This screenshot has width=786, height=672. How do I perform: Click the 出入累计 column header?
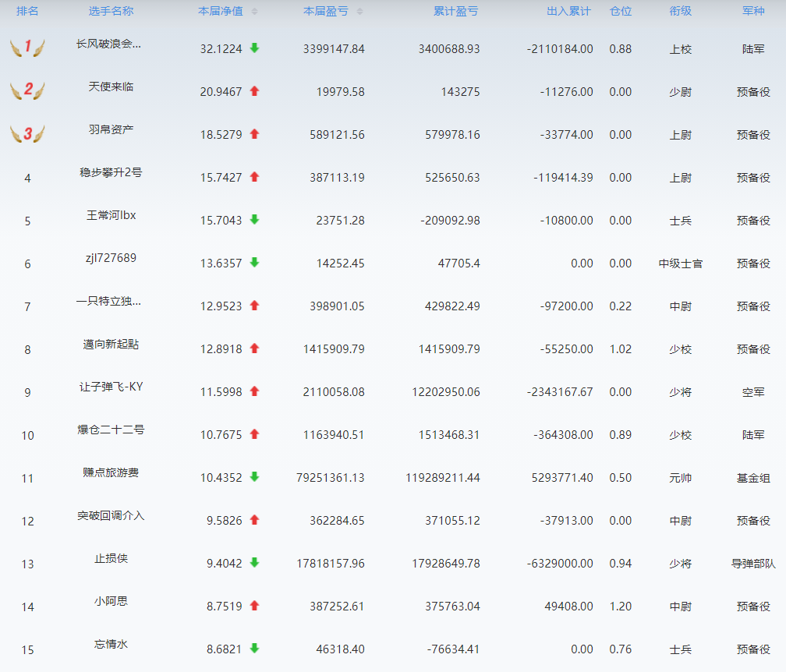pyautogui.click(x=569, y=11)
